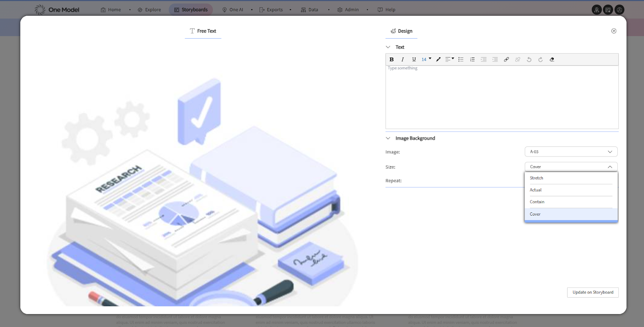
Task: Select Stretch from the size options
Action: tap(537, 178)
